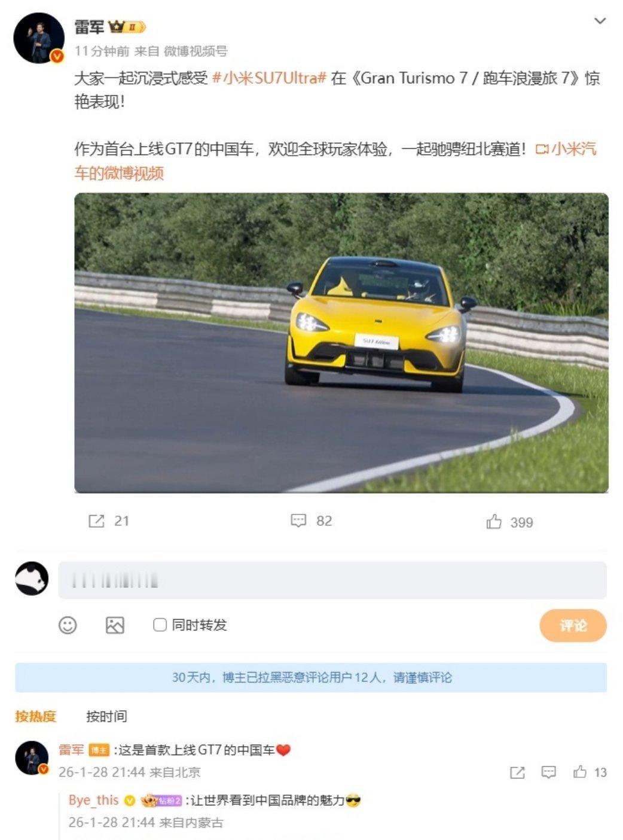Submit with the orange 评论 button

[x=573, y=626]
